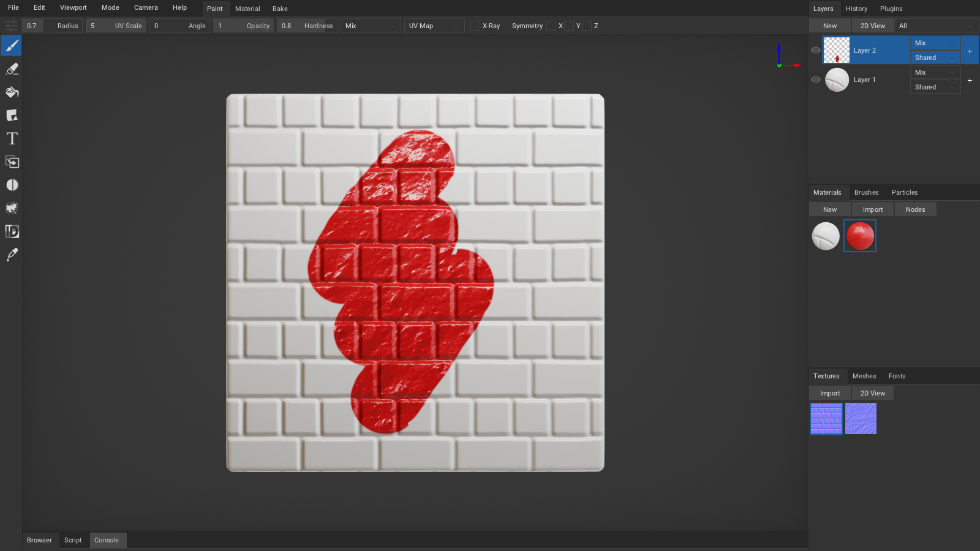Select the Decal tool

click(12, 116)
